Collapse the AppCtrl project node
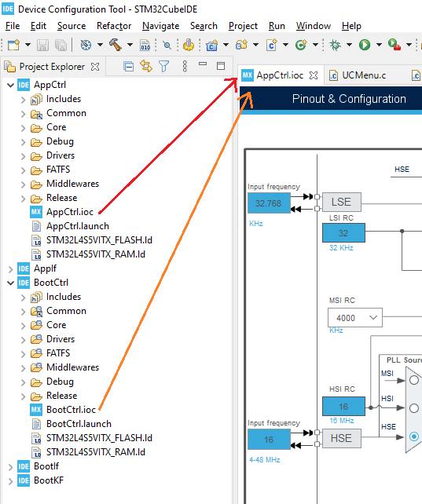422x504 pixels. (11, 86)
